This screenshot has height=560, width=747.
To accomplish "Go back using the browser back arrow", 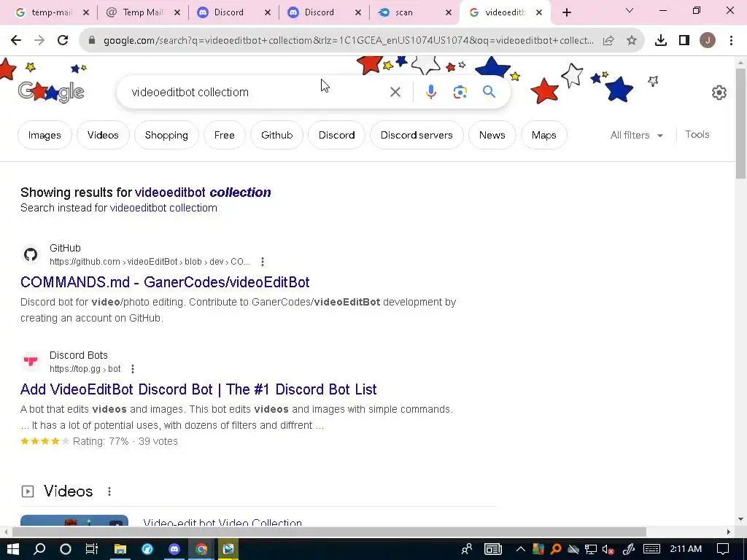I will [x=16, y=41].
